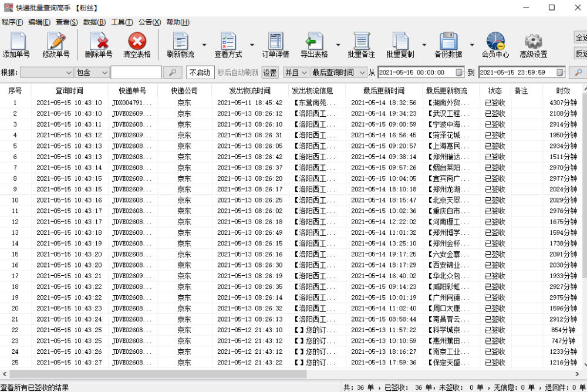Open the 工具(T) menu
587x392 pixels.
[122, 22]
